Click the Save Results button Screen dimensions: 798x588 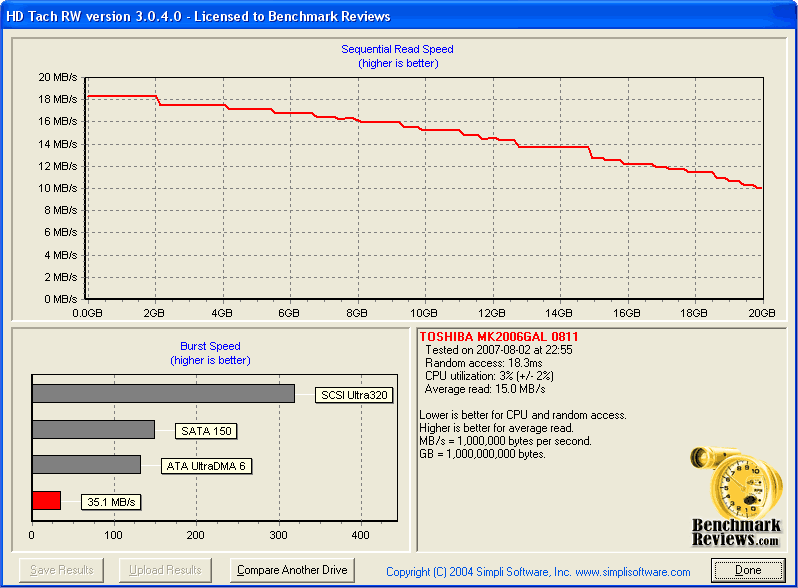tap(62, 570)
